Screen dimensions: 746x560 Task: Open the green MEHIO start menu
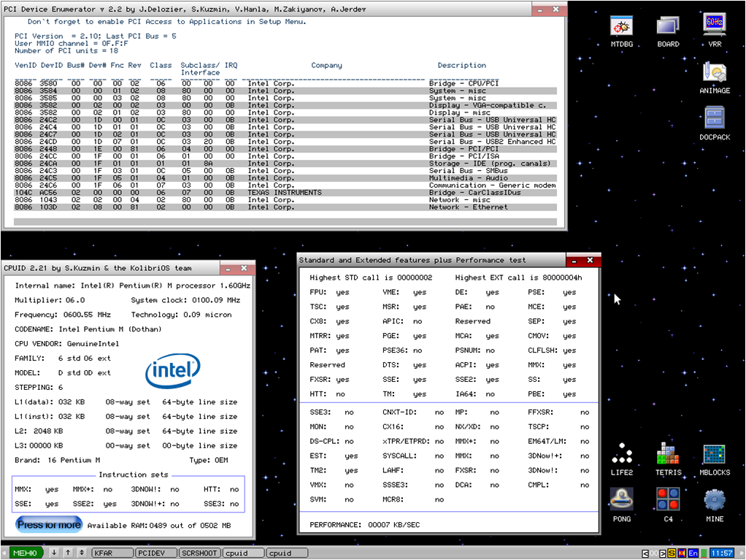click(x=26, y=553)
